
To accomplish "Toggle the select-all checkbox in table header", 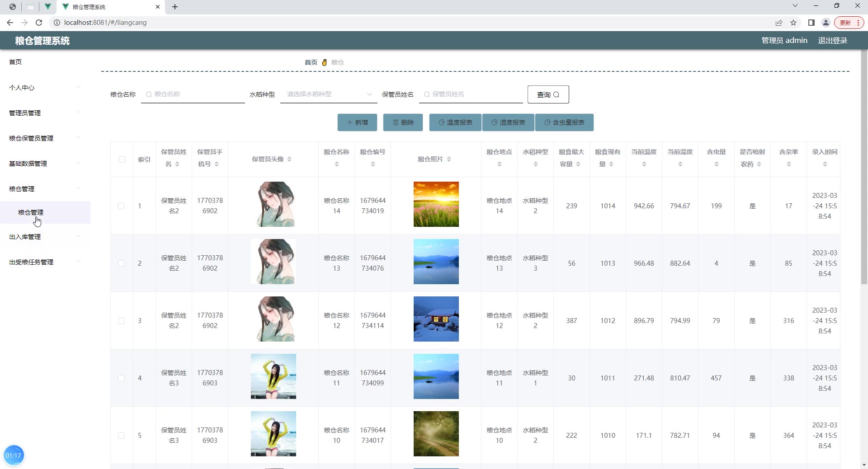I will (x=122, y=159).
